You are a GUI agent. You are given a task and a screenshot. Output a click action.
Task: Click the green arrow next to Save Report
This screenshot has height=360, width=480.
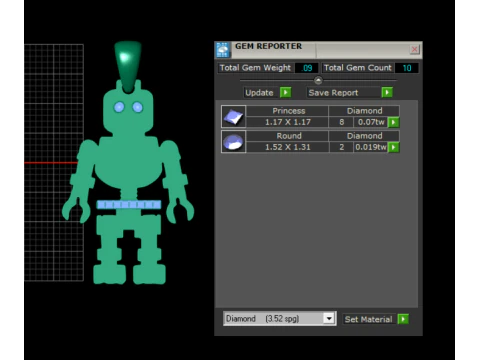point(387,92)
